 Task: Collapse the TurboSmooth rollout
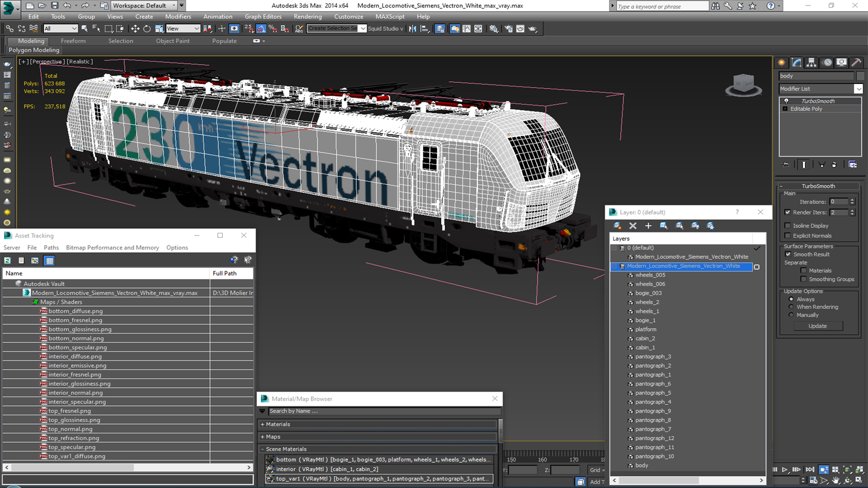tap(781, 186)
